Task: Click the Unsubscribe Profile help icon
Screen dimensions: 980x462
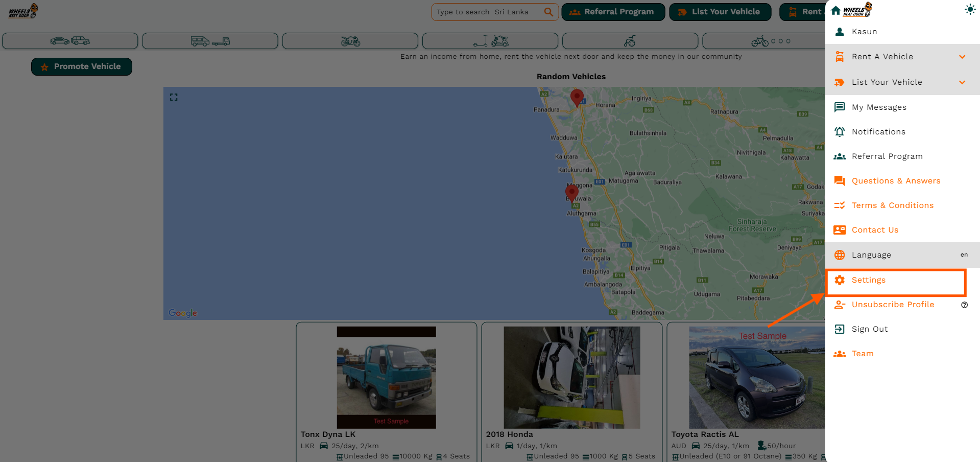Action: 964,305
